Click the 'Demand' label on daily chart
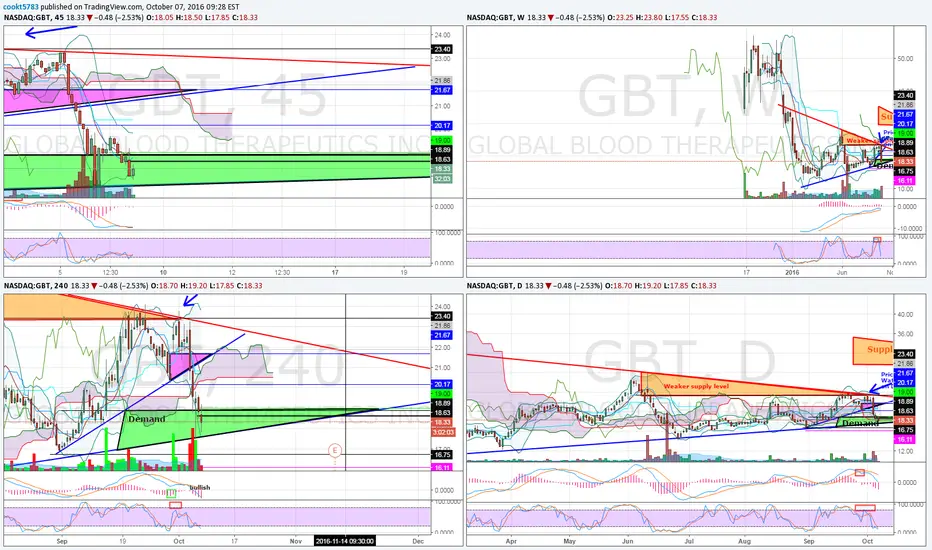The image size is (932, 550). (860, 423)
